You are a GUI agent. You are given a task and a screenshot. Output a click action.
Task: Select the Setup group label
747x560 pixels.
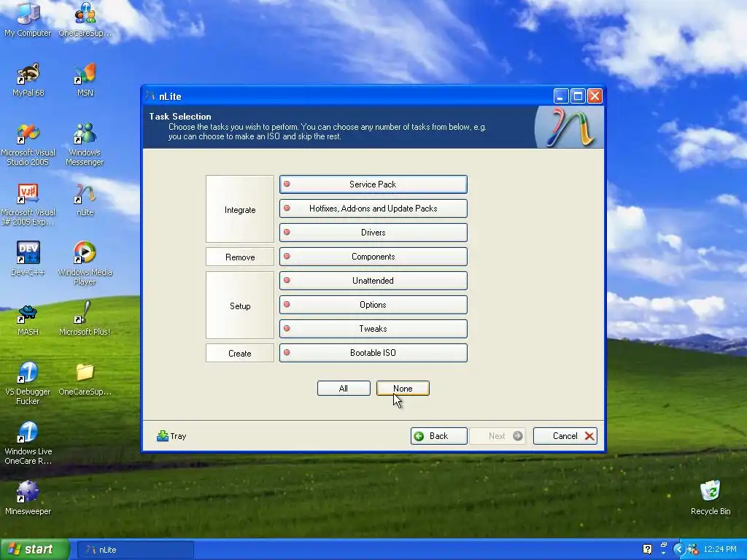click(x=240, y=306)
